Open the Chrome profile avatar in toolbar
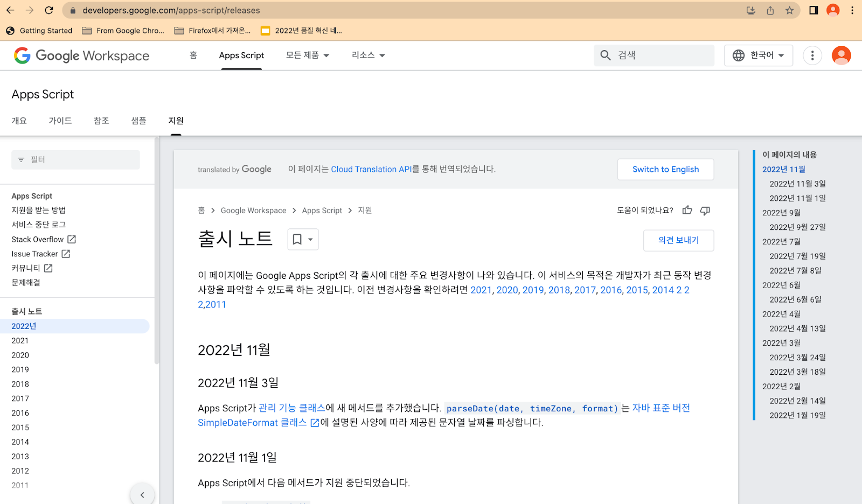 pos(833,10)
